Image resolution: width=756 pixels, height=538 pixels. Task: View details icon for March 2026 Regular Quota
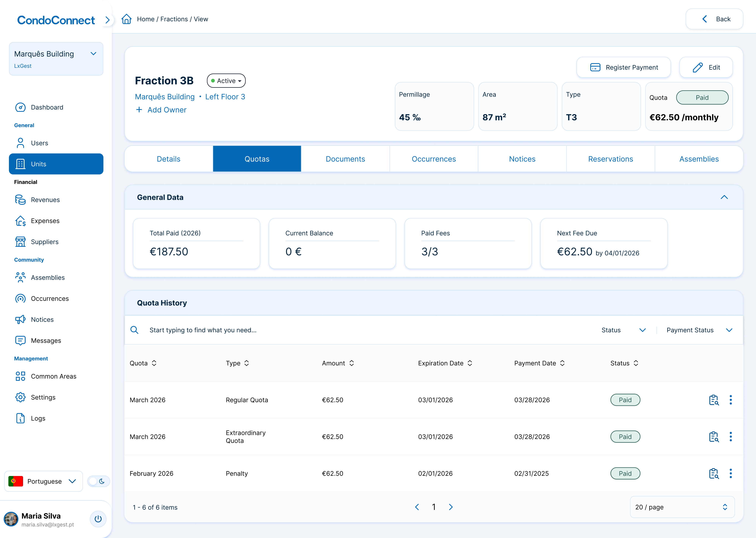point(714,400)
